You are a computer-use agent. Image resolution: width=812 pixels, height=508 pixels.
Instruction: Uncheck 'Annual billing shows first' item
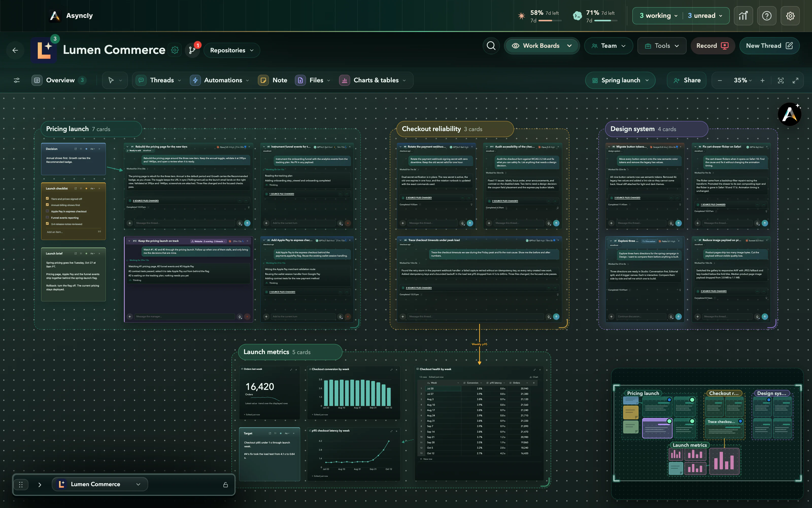(x=47, y=205)
